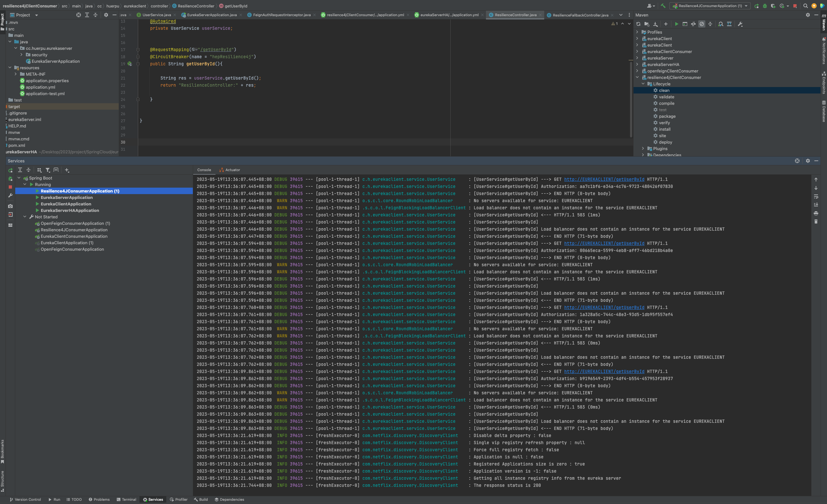Screen dimensions: 827x504
Task: Switch to the Actuator tab
Action: (230, 170)
